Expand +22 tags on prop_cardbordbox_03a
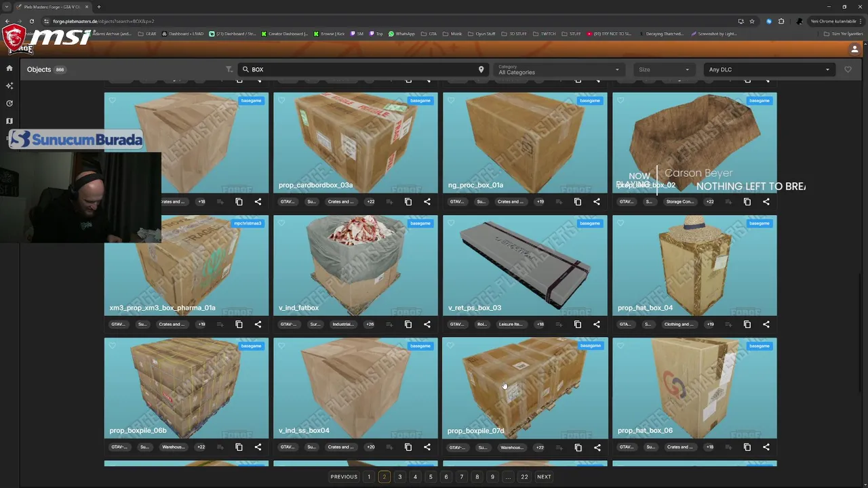Viewport: 868px width, 488px height. 370,201
